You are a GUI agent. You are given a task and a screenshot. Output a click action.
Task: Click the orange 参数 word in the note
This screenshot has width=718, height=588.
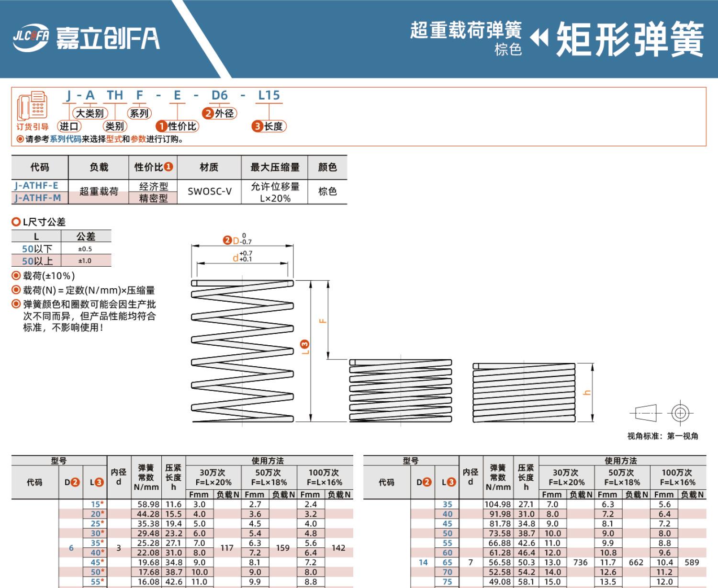click(138, 139)
